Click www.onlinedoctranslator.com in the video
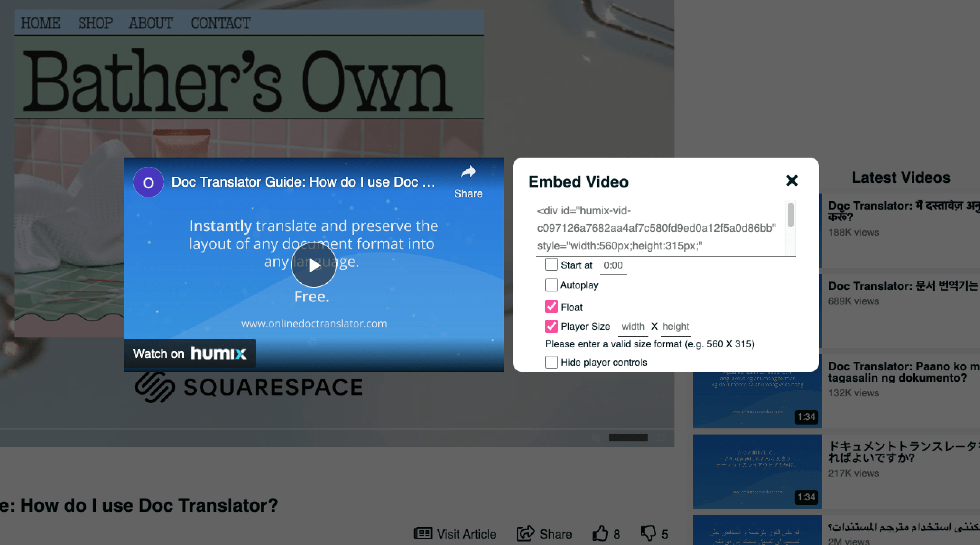This screenshot has width=980, height=545. pos(314,323)
